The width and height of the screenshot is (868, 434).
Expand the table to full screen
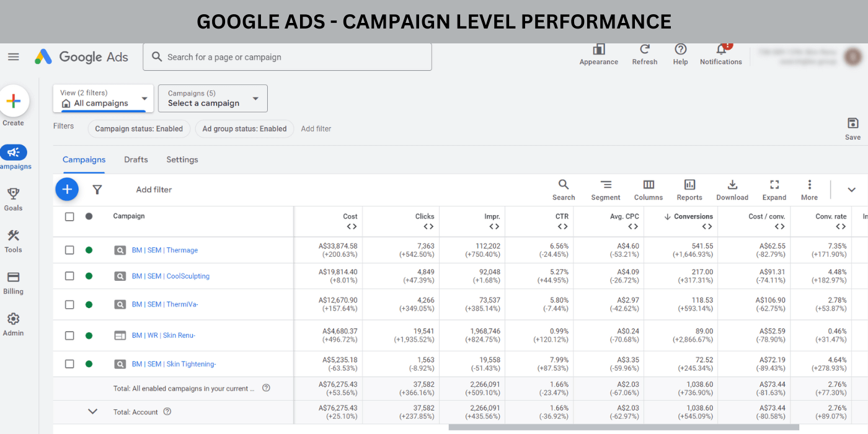(x=774, y=190)
